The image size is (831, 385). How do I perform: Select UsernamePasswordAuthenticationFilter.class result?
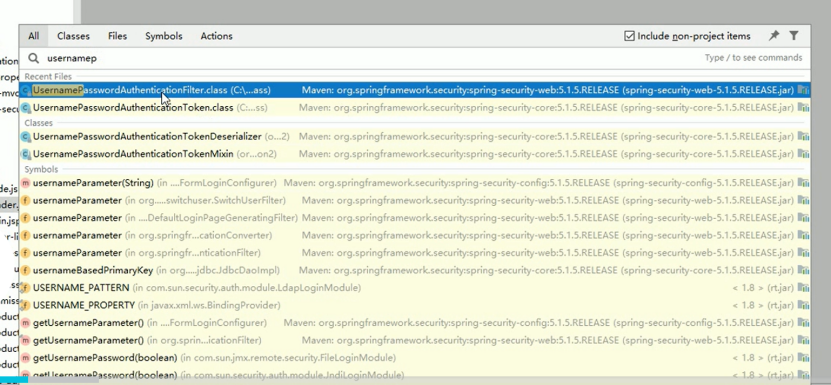click(414, 91)
